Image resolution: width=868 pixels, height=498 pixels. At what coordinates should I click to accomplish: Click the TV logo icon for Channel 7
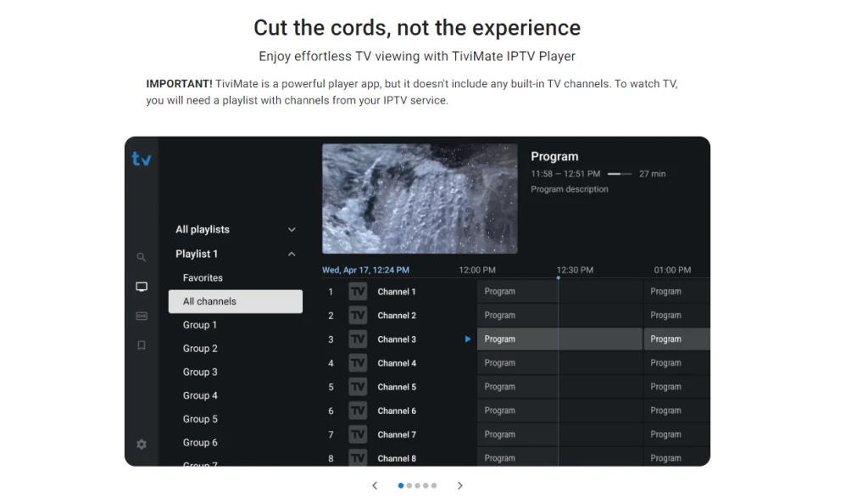[358, 434]
